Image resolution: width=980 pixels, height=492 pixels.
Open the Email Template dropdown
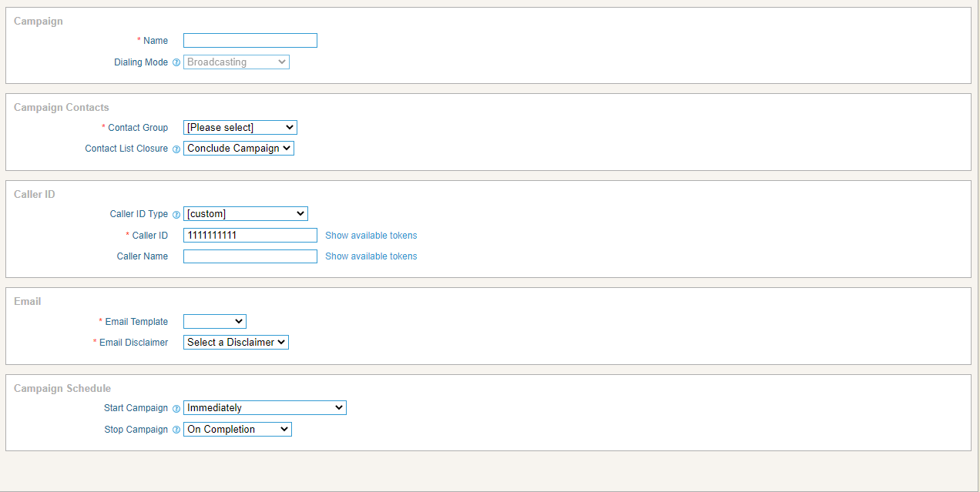tap(214, 321)
